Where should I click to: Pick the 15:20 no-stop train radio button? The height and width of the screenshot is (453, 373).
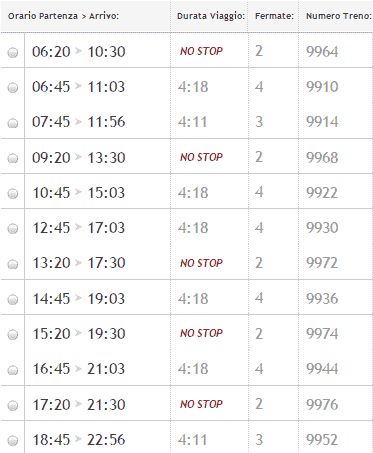(13, 334)
